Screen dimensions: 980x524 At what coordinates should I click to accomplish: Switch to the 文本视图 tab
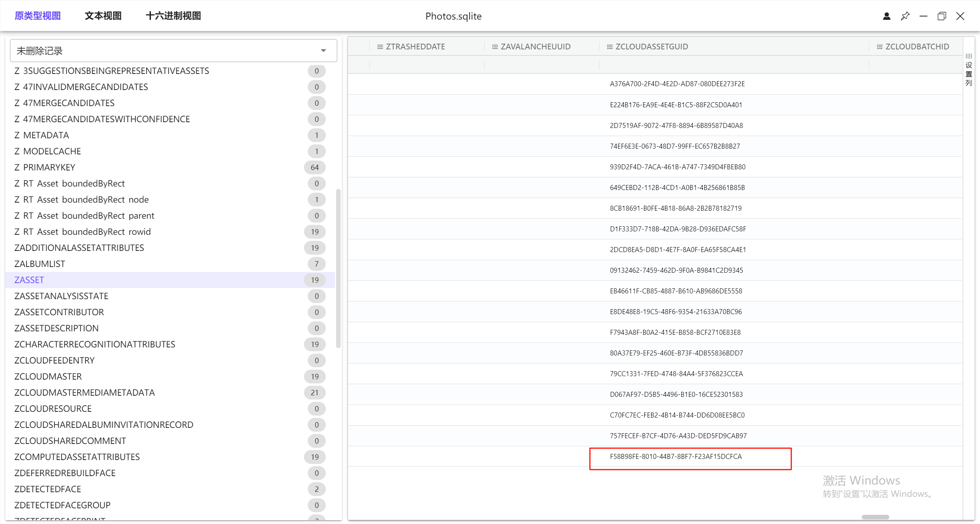[103, 16]
